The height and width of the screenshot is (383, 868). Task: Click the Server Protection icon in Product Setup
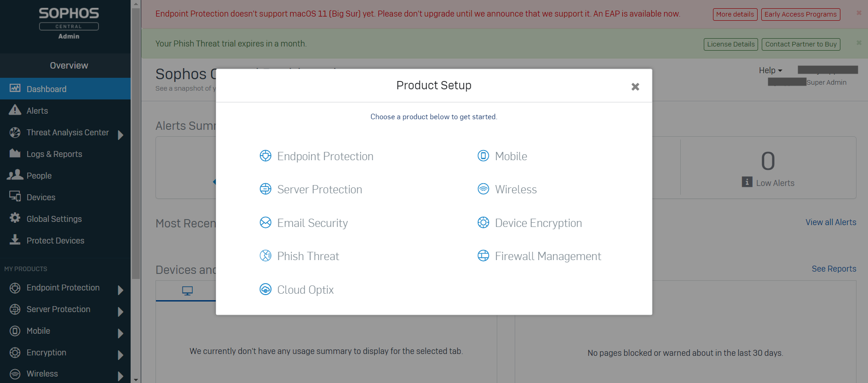265,189
